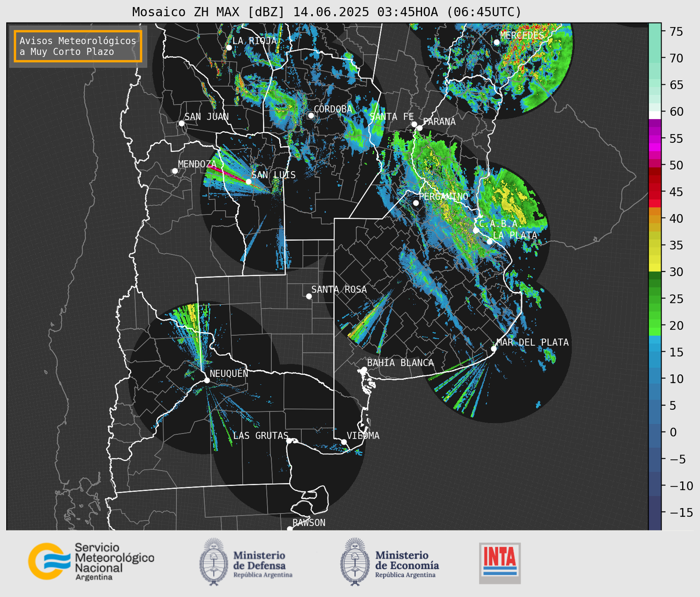
Task: Click the colorbar tick label 50
Action: (x=676, y=165)
